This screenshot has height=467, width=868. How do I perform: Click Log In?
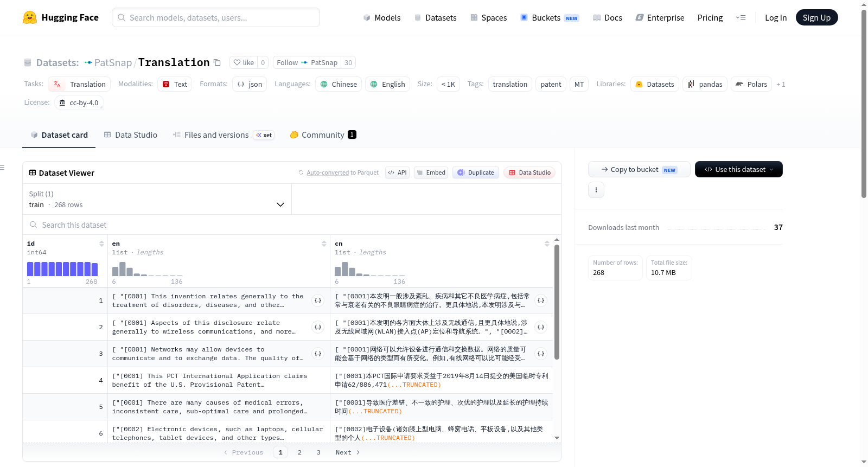(776, 17)
